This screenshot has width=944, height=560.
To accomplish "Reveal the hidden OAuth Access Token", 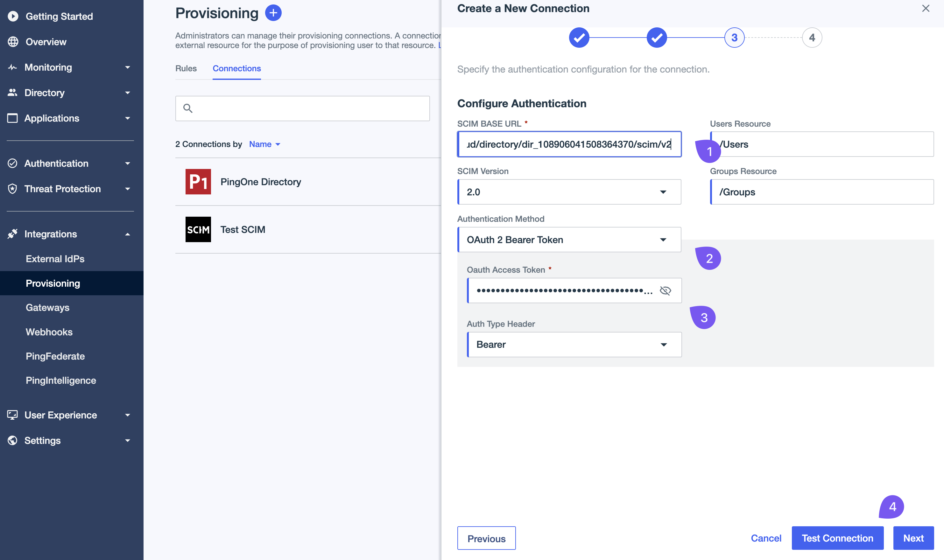I will click(x=666, y=290).
